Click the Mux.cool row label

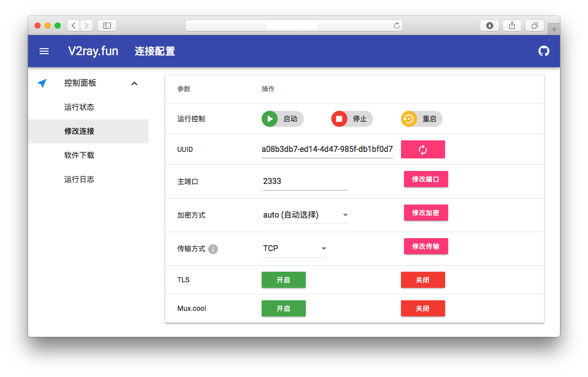[x=191, y=308]
